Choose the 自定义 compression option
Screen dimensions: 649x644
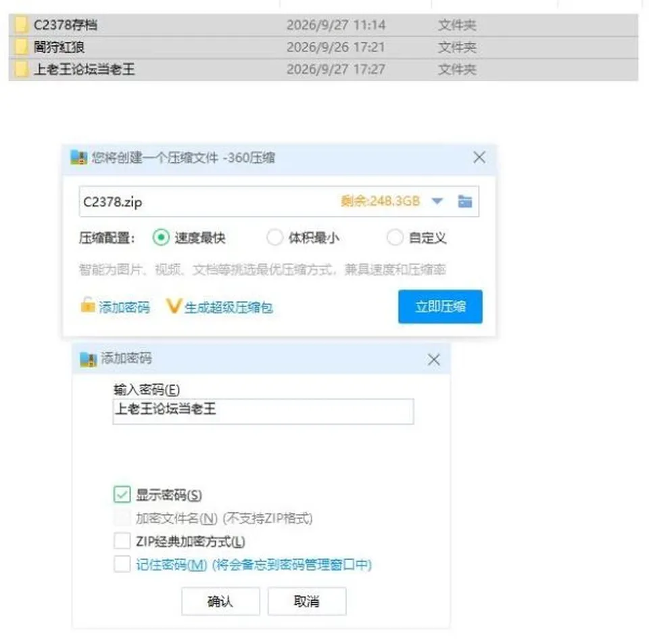(394, 237)
